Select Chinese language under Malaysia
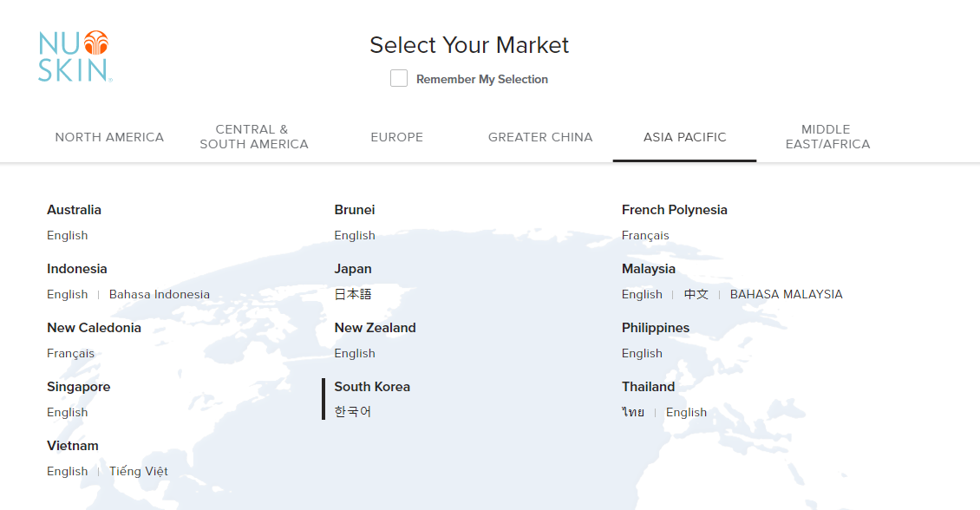Image resolution: width=980 pixels, height=510 pixels. (x=696, y=294)
